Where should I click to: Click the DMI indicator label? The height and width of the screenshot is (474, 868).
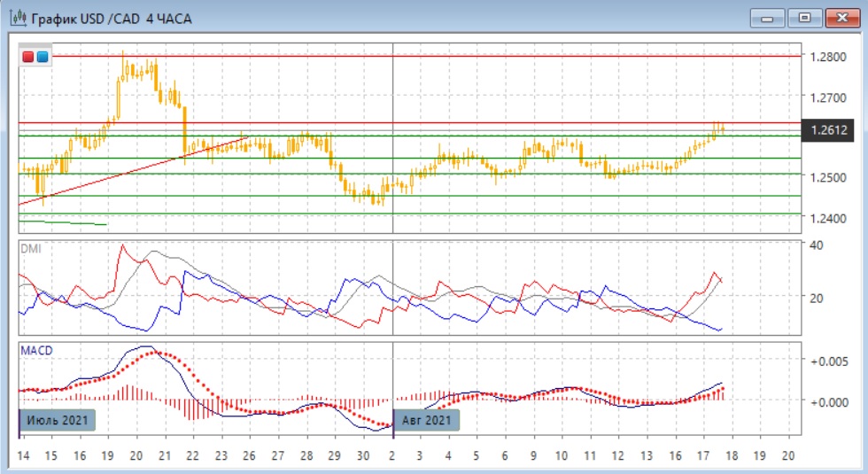click(31, 249)
